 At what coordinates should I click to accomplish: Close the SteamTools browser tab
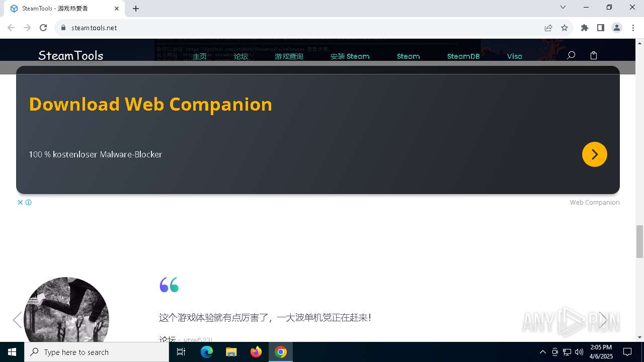[x=117, y=9]
